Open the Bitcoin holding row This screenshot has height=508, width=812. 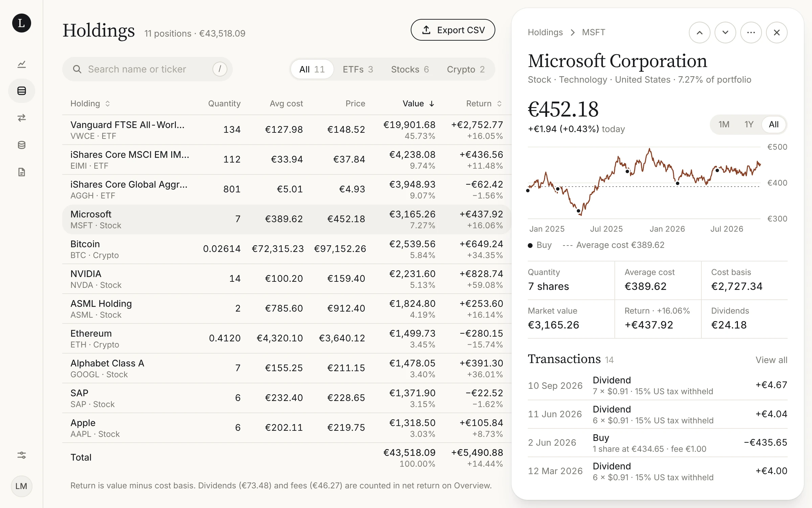287,249
